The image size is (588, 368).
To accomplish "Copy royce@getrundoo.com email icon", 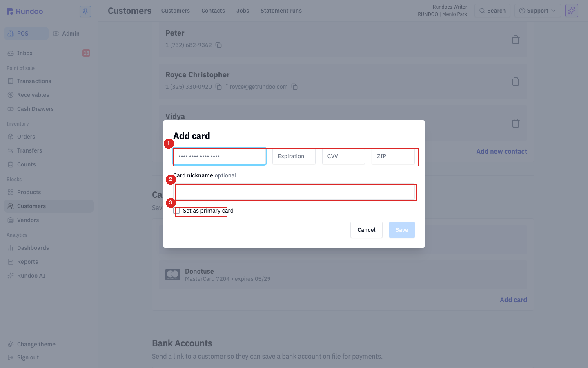I will tap(294, 87).
